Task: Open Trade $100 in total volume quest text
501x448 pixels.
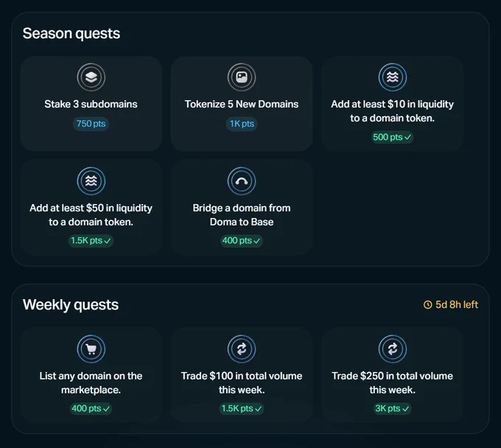Action: click(242, 383)
